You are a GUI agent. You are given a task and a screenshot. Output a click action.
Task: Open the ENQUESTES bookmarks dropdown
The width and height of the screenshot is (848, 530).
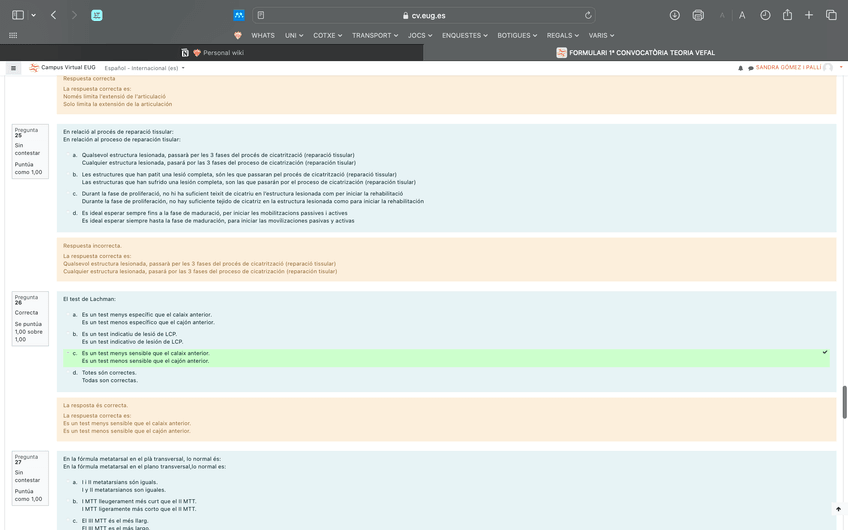coord(464,35)
